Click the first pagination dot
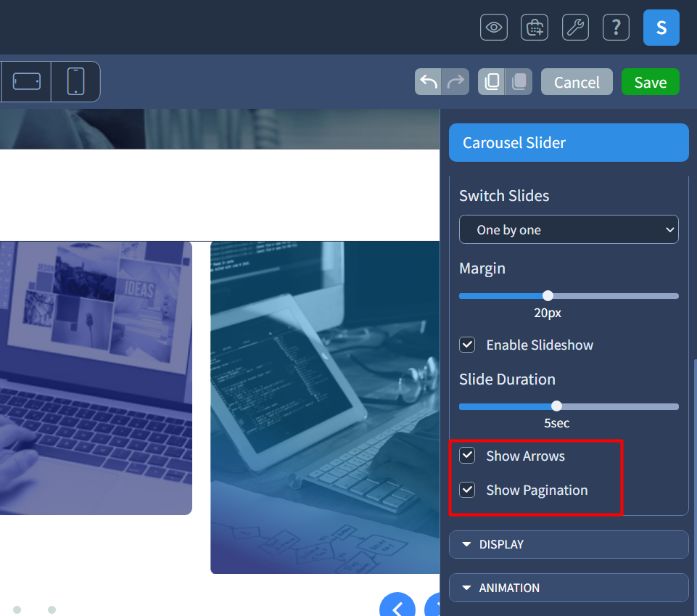The width and height of the screenshot is (697, 616). 17,609
